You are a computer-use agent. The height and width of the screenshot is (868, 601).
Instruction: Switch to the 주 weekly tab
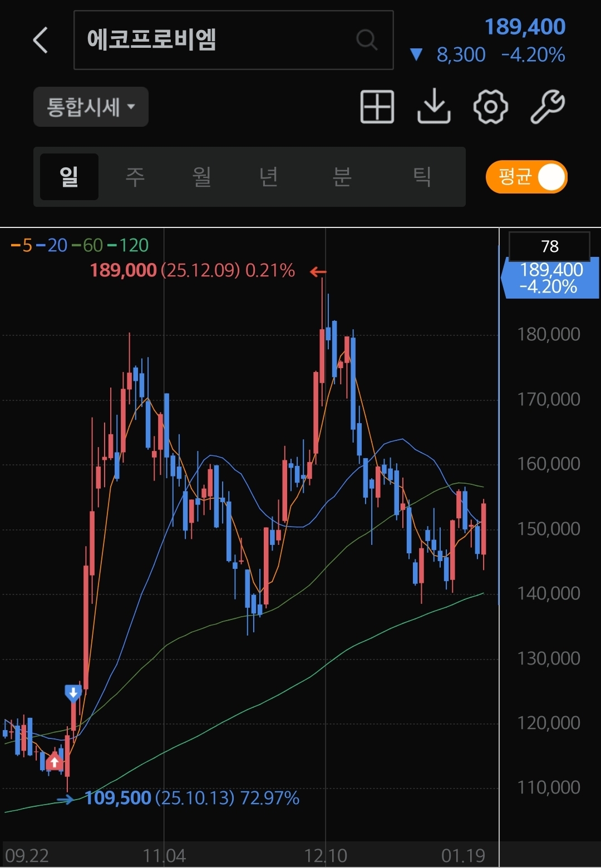pos(135,177)
